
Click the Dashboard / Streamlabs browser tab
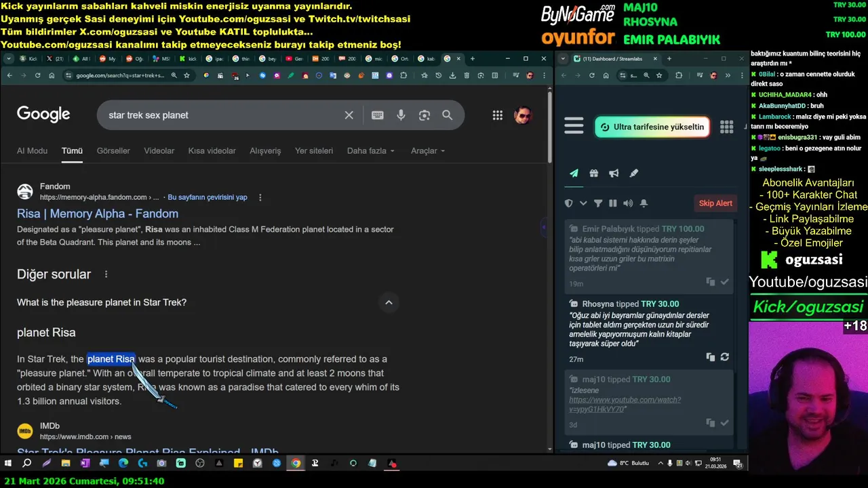coord(617,59)
